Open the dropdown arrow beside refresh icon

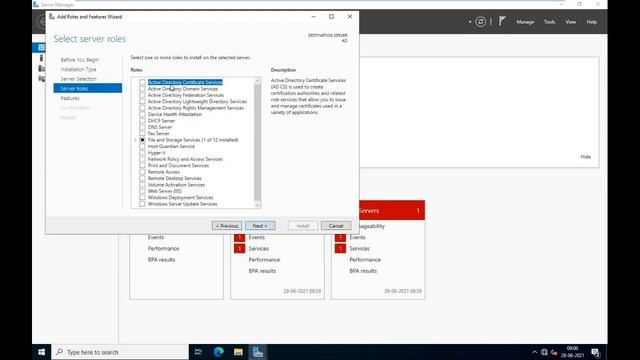[470, 22]
